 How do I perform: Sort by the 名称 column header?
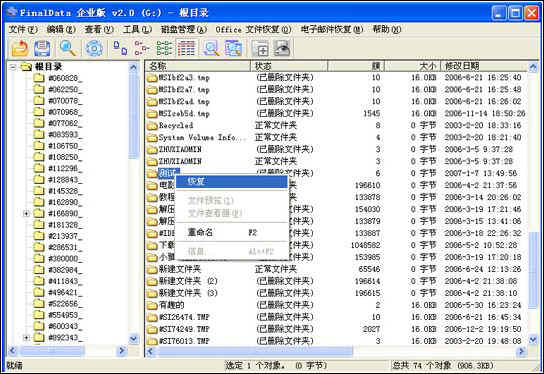(198, 66)
